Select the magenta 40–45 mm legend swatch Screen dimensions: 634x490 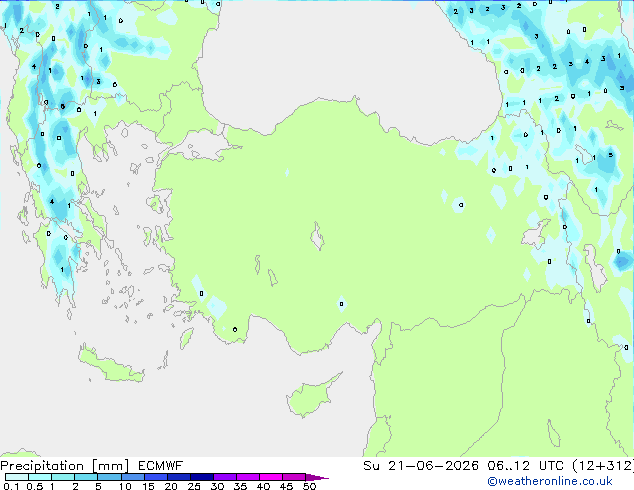click(271, 477)
